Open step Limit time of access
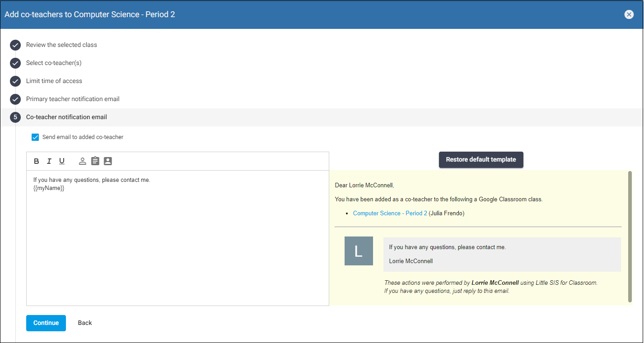 click(x=54, y=81)
